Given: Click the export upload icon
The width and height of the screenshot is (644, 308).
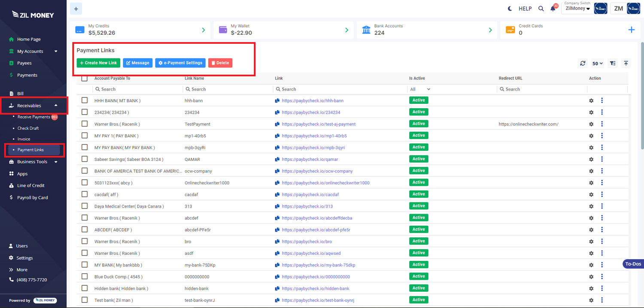Looking at the screenshot, I should tap(626, 63).
